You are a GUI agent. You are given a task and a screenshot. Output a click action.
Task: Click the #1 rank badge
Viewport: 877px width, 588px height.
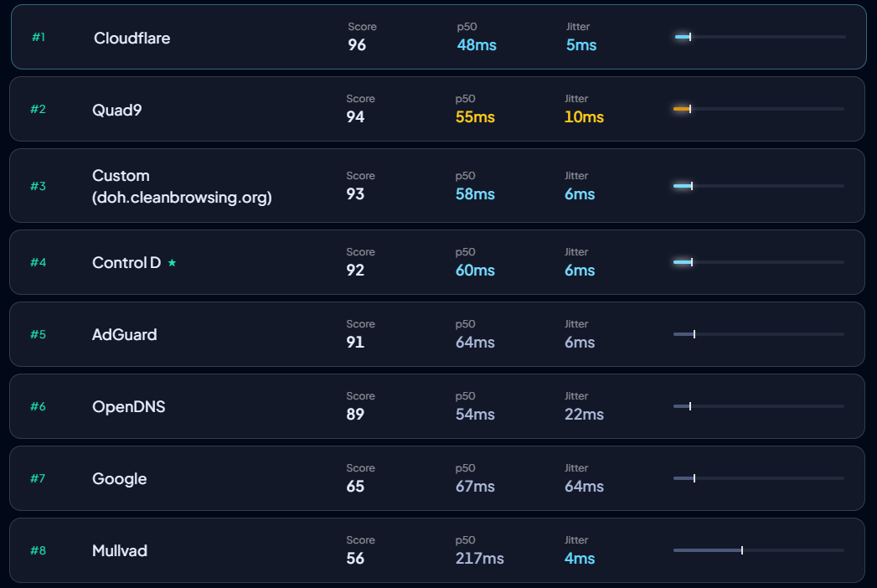pyautogui.click(x=39, y=37)
